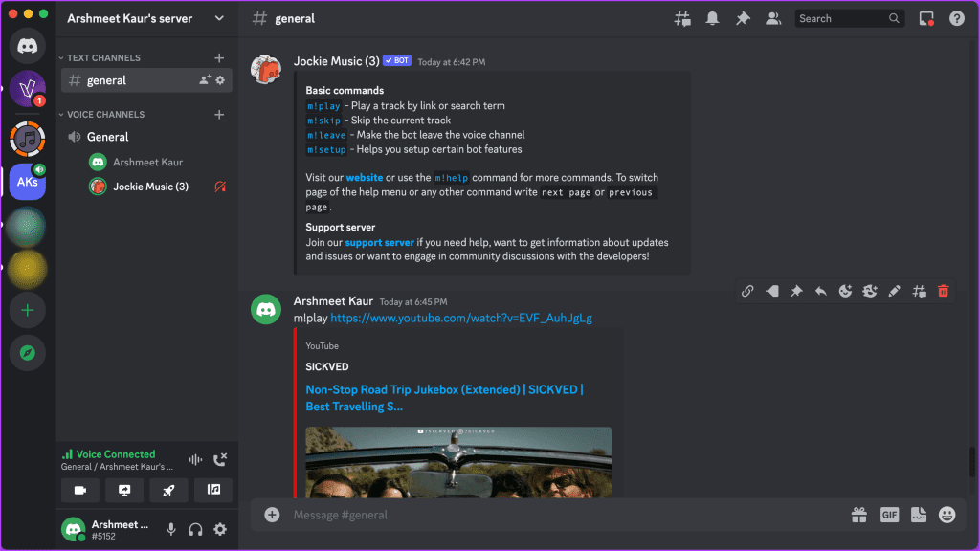980x551 pixels.
Task: Open Arshmeet Kaur's server dropdown menu
Action: 219,19
